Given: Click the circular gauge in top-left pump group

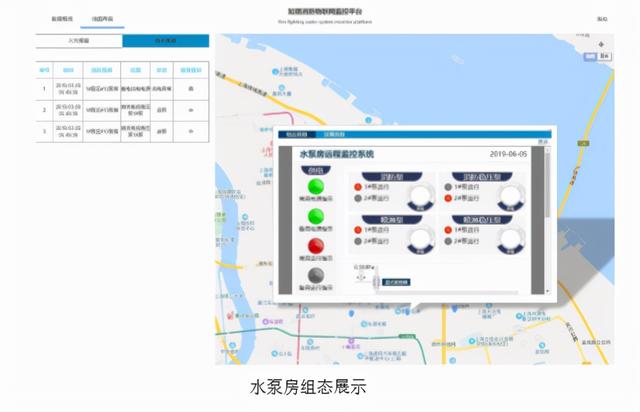Looking at the screenshot, I should [421, 197].
